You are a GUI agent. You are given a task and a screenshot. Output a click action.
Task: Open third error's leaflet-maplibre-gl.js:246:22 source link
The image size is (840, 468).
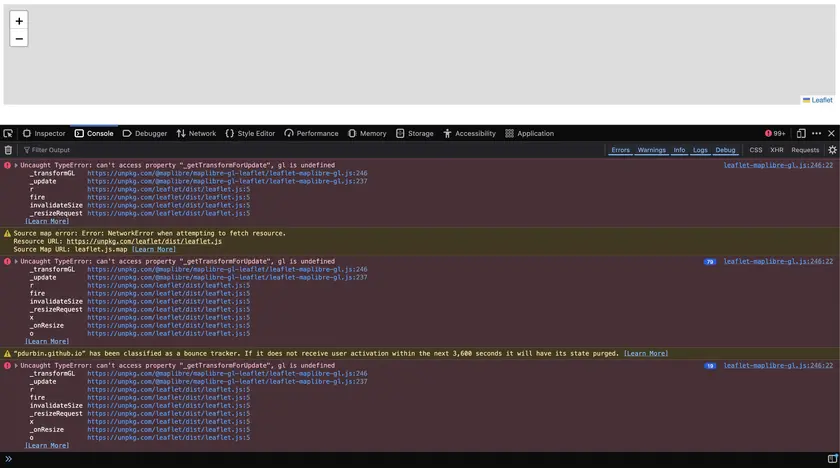[778, 366]
